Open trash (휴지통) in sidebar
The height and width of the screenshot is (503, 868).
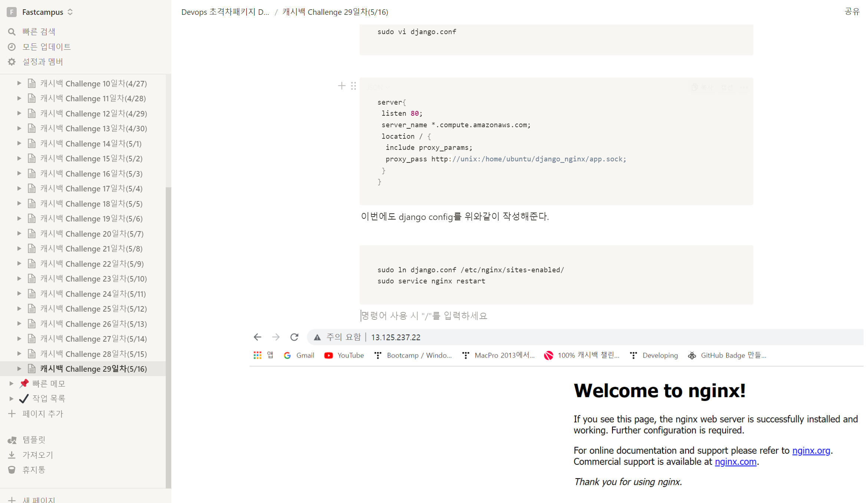[33, 470]
